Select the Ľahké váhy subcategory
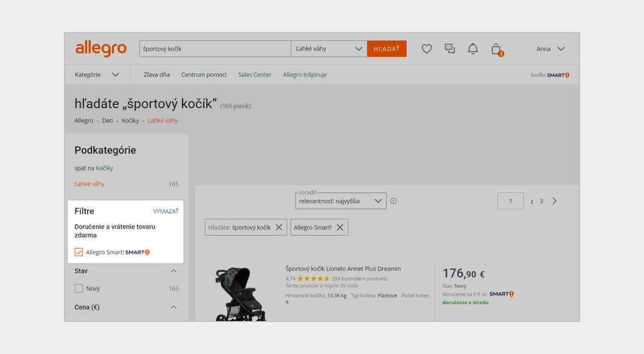Viewport: 644px width, 354px height. [x=90, y=184]
